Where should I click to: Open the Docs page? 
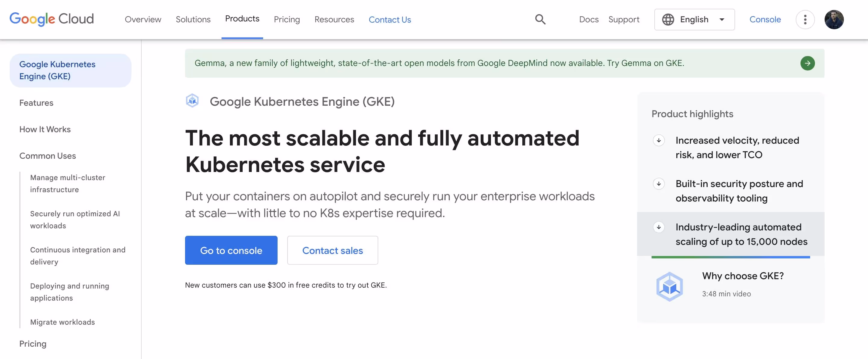point(589,20)
